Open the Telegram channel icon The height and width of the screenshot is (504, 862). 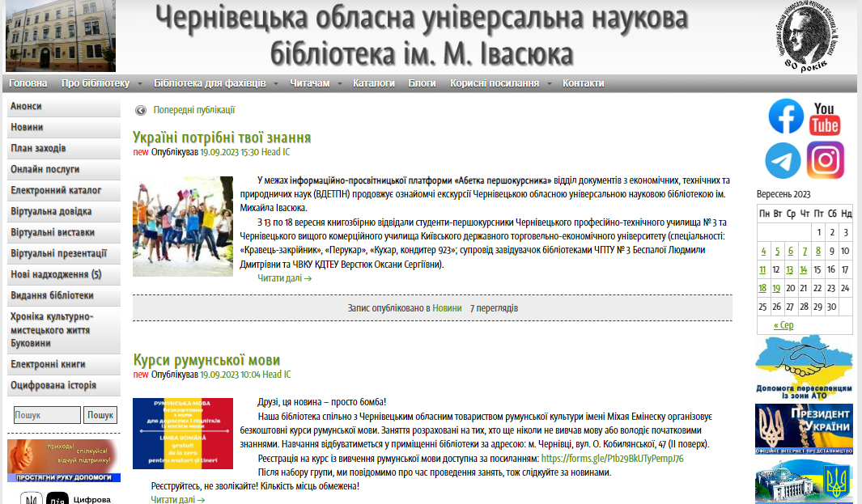[x=783, y=160]
